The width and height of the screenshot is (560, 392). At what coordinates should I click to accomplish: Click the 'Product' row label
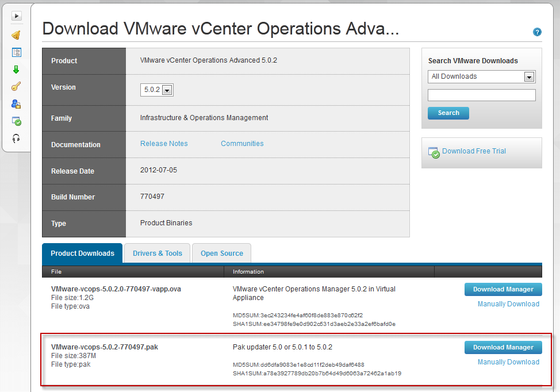pyautogui.click(x=64, y=61)
